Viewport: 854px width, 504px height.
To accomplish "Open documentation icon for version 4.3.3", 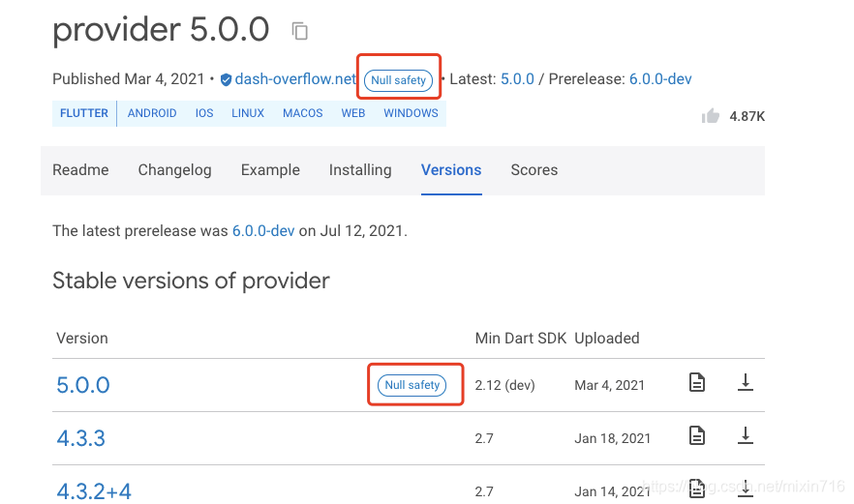I will point(696,436).
